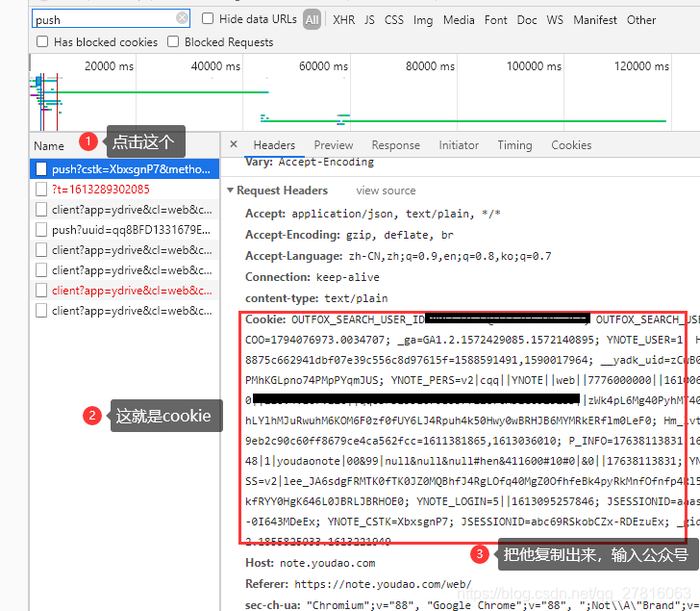Click the Cookie header label
The height and width of the screenshot is (611, 700).
[x=265, y=319]
